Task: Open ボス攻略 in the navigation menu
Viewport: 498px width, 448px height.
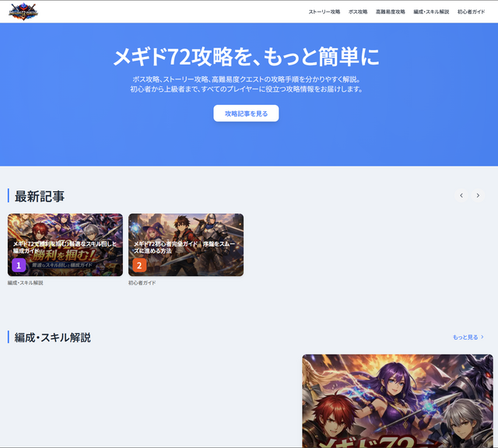Action: pos(358,12)
